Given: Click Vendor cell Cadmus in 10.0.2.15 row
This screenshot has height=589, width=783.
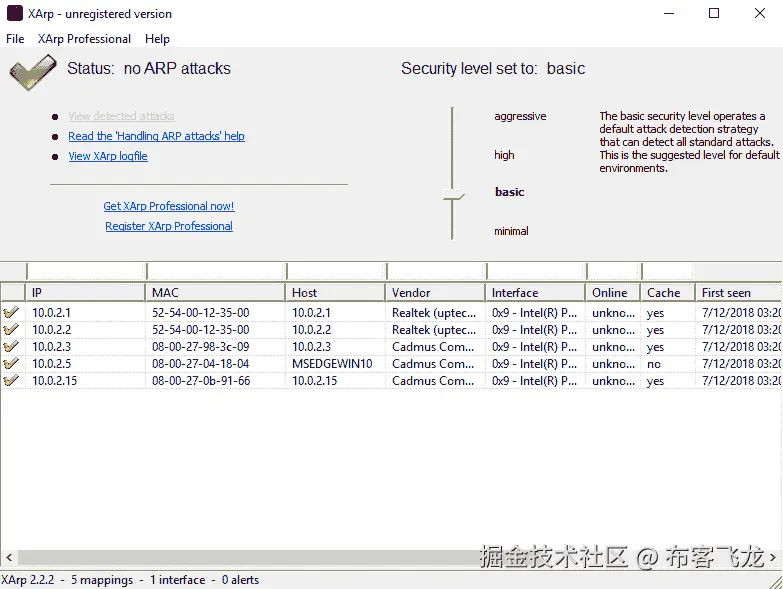Looking at the screenshot, I should (433, 381).
